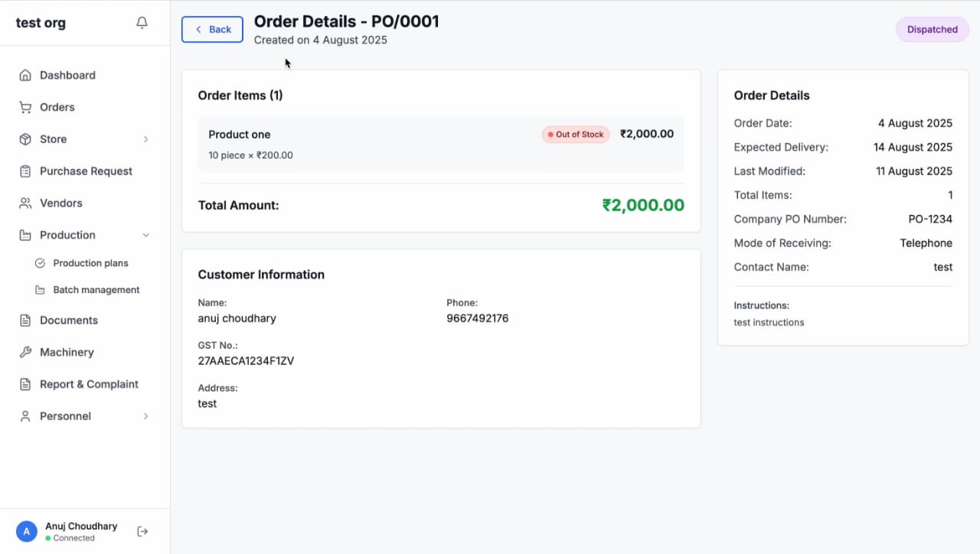Click the Documents file icon
The height and width of the screenshot is (554, 980).
click(x=25, y=321)
